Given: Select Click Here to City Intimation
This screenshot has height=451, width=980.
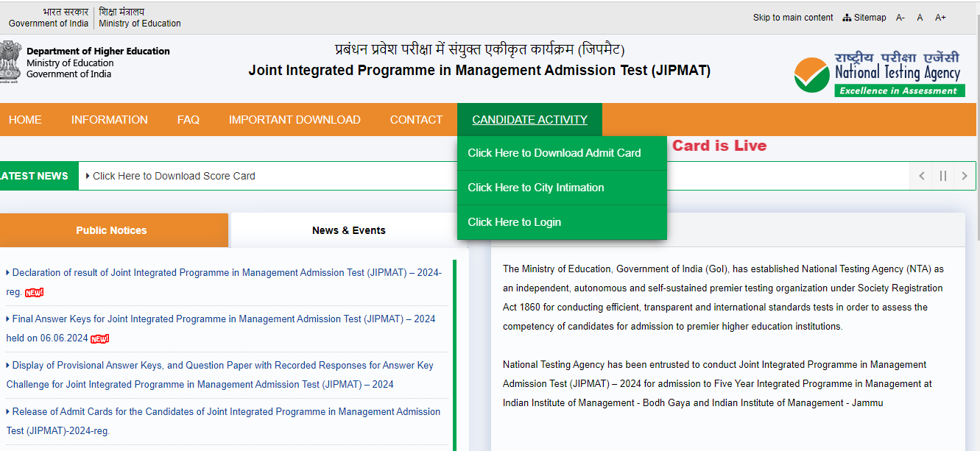Looking at the screenshot, I should click(x=562, y=188).
